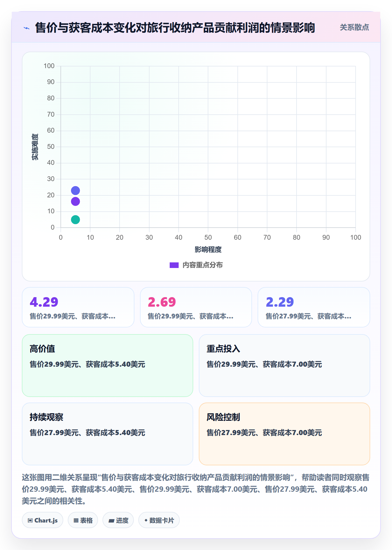Click the 数据卡片 chip diamond icon

[x=146, y=520]
